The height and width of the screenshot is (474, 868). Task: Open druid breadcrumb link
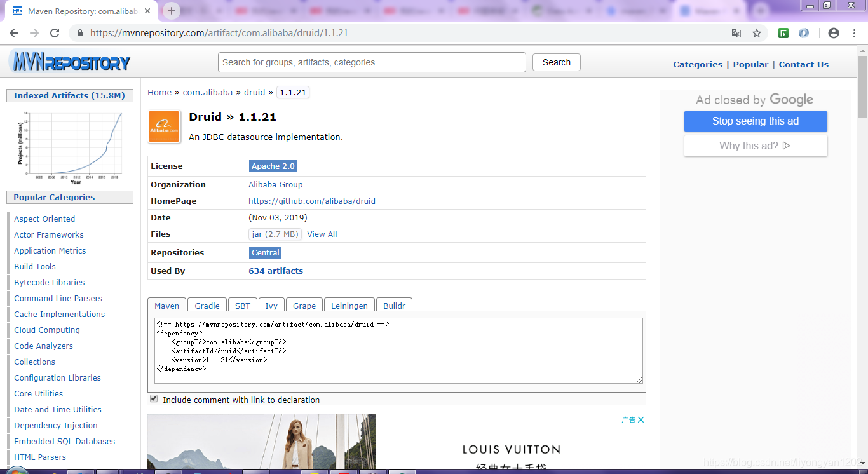[255, 92]
